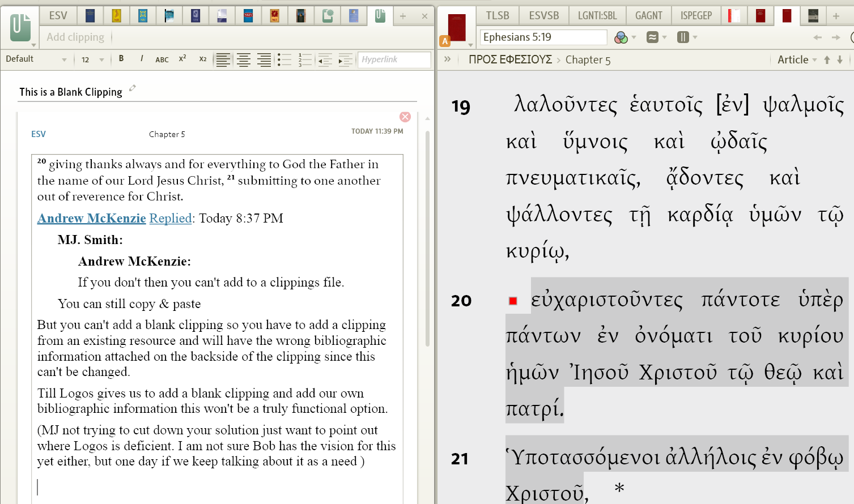The height and width of the screenshot is (504, 854).
Task: Center align text
Action: click(244, 59)
